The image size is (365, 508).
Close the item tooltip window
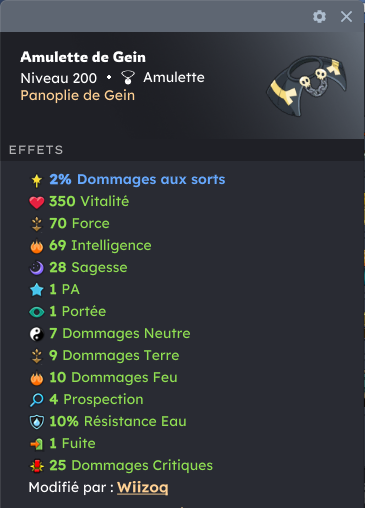coord(346,16)
